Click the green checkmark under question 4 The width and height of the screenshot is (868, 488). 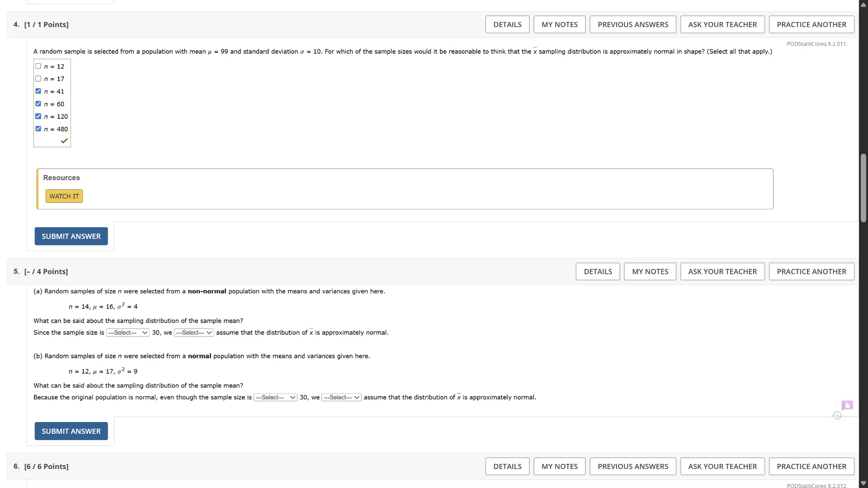pyautogui.click(x=64, y=141)
